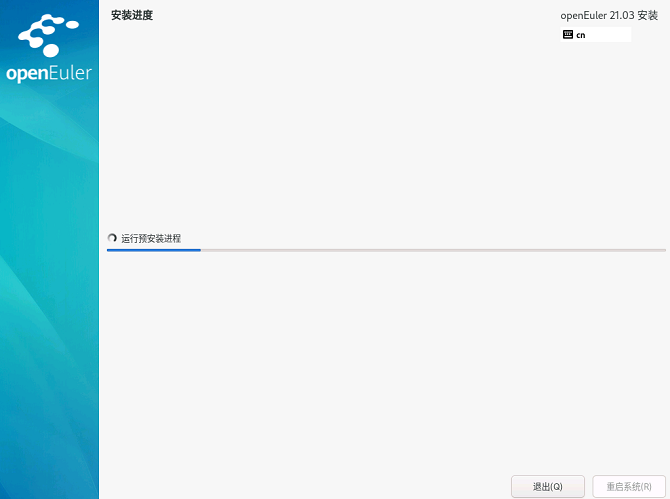670x499 pixels.
Task: Click the spinning progress indicator icon
Action: point(112,238)
